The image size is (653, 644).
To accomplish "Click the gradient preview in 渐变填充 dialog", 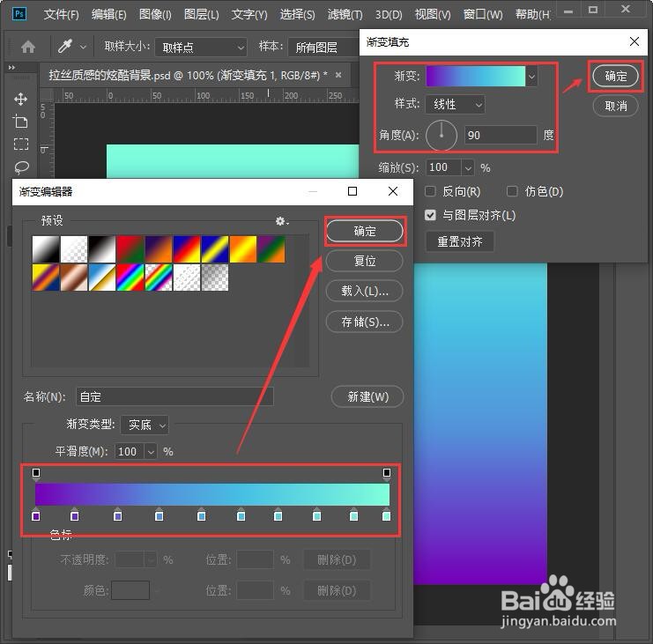I will 475,76.
